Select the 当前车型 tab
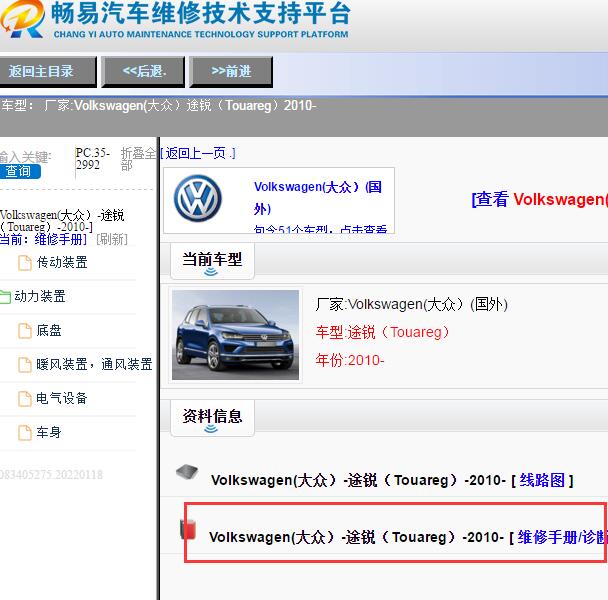 pos(212,261)
